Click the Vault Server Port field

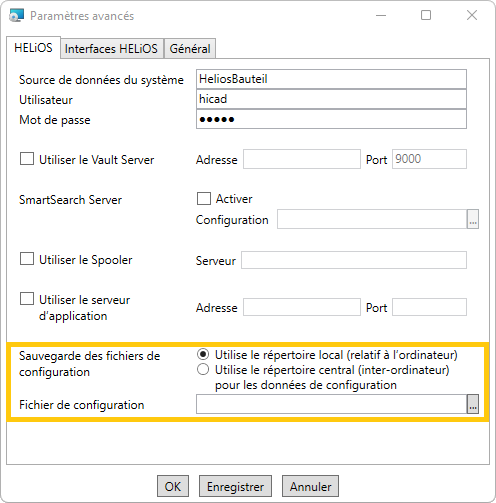[429, 159]
